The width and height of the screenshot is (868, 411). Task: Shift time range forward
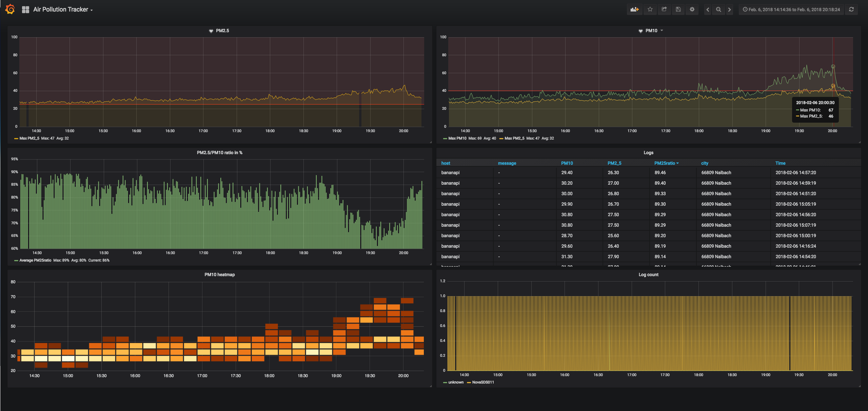[729, 9]
